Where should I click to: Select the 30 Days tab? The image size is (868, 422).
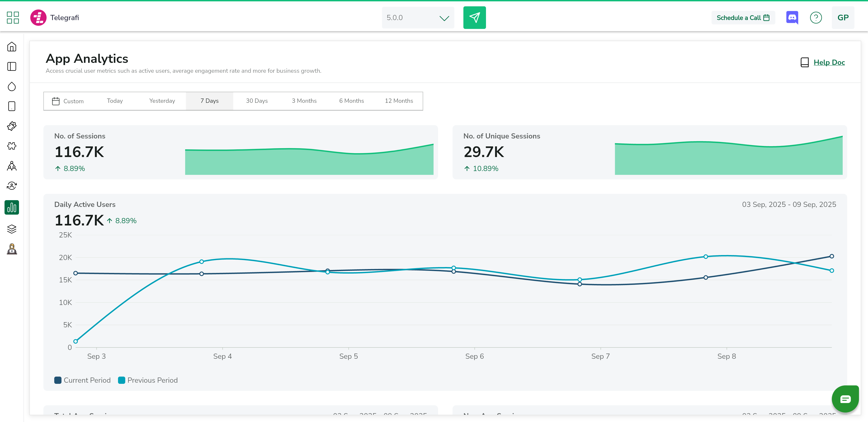(x=257, y=101)
